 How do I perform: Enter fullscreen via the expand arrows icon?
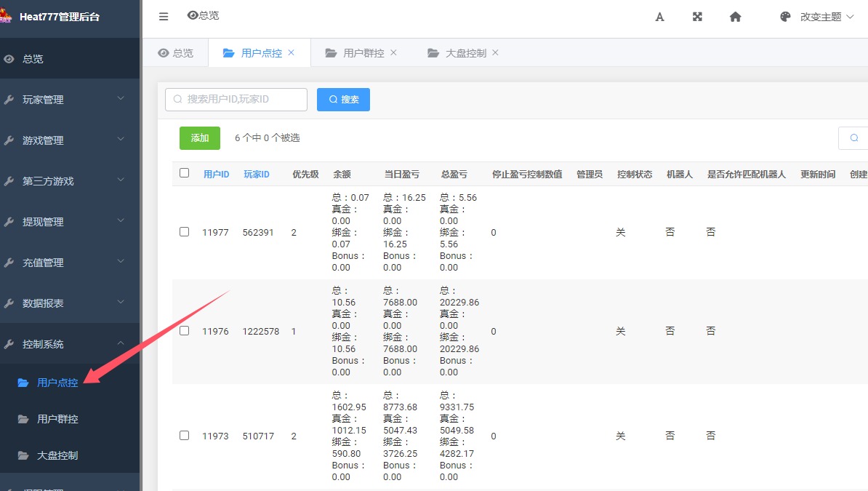[x=697, y=16]
